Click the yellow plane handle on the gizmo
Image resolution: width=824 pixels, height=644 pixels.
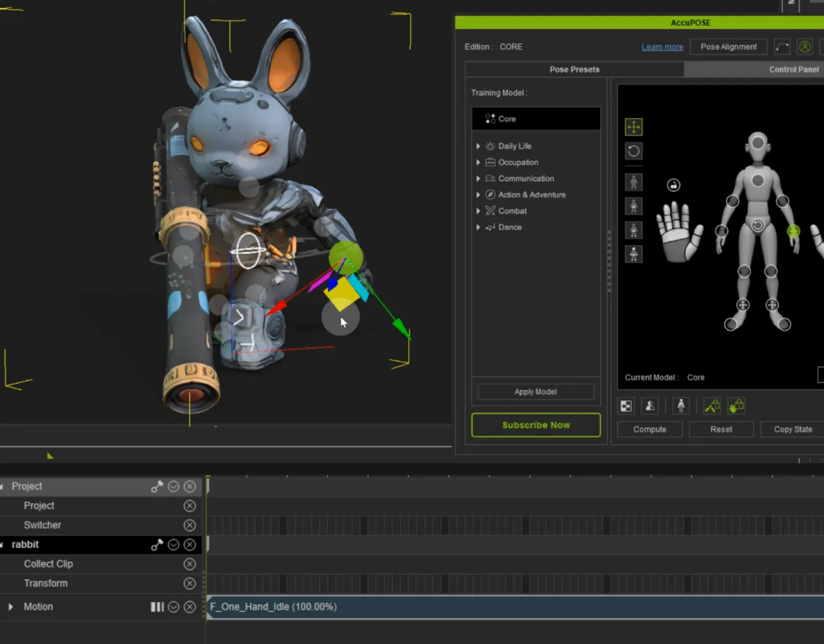pyautogui.click(x=340, y=295)
